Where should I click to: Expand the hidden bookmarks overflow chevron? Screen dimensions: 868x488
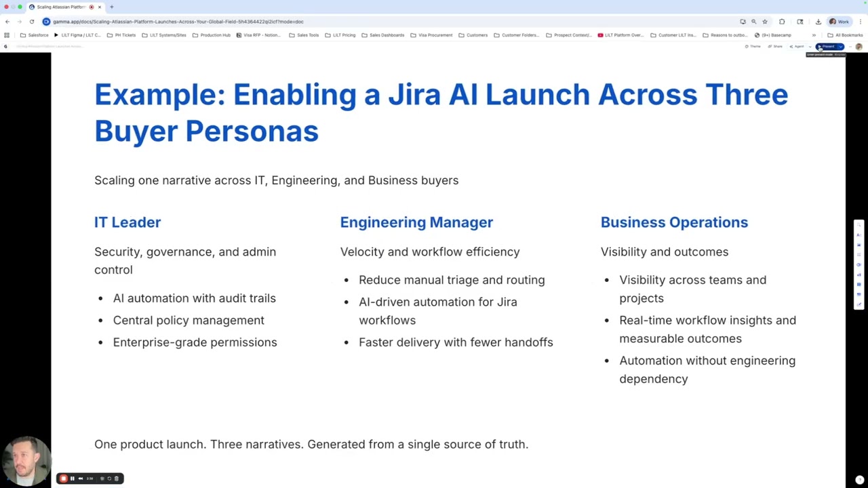(814, 35)
